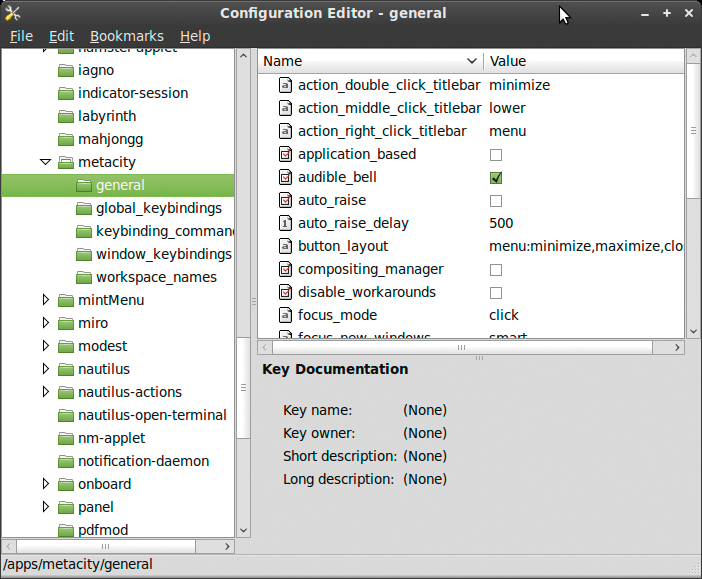Image resolution: width=702 pixels, height=579 pixels.
Task: Click the nm-applet folder icon
Action: click(66, 438)
